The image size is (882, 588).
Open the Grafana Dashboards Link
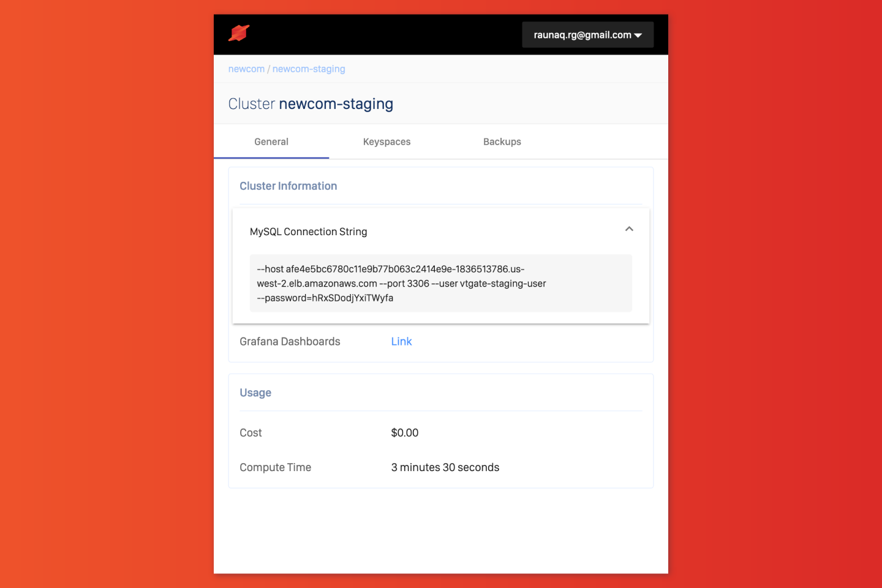tap(401, 342)
